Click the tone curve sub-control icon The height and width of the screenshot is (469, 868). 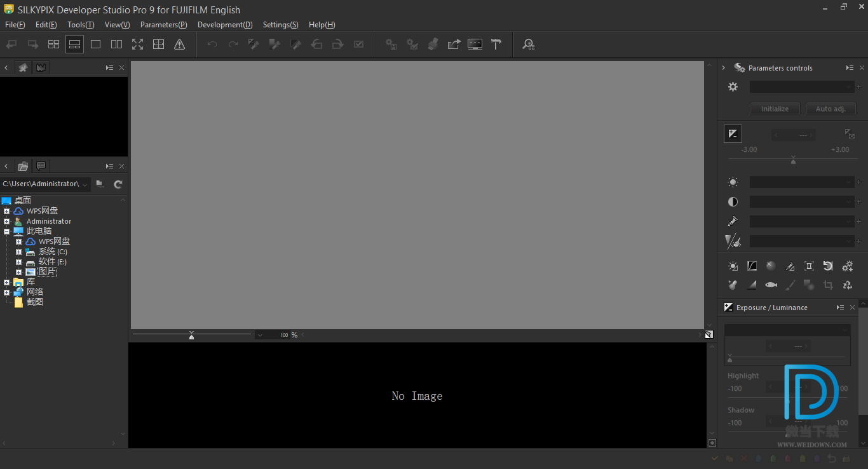pyautogui.click(x=752, y=266)
